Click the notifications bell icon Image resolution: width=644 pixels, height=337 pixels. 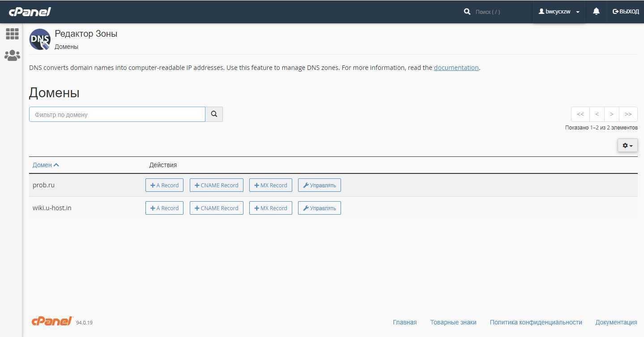tap(596, 12)
